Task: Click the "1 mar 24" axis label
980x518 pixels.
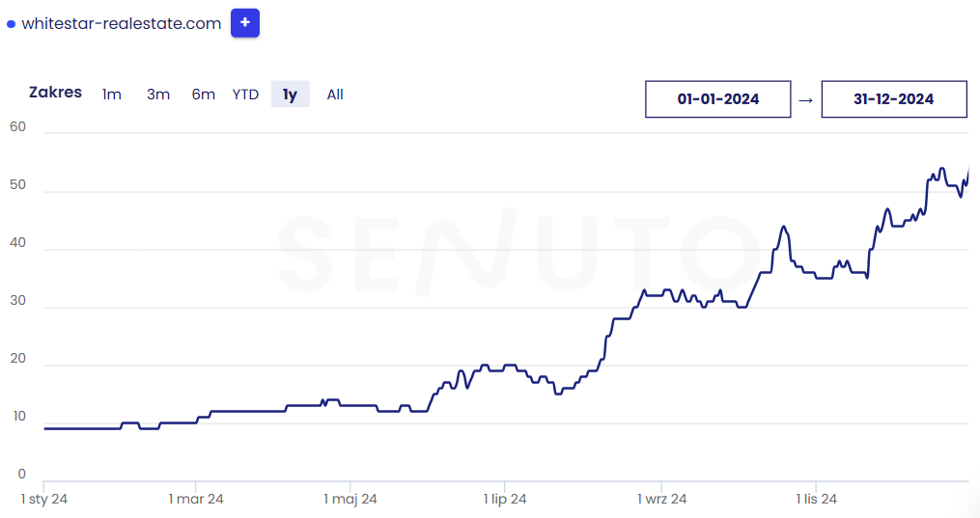Action: (x=196, y=499)
